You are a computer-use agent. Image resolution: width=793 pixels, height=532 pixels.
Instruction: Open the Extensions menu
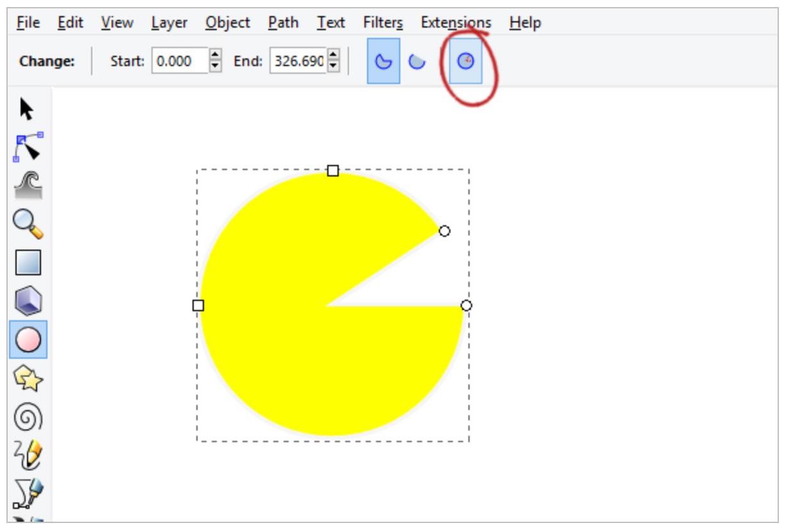click(456, 22)
